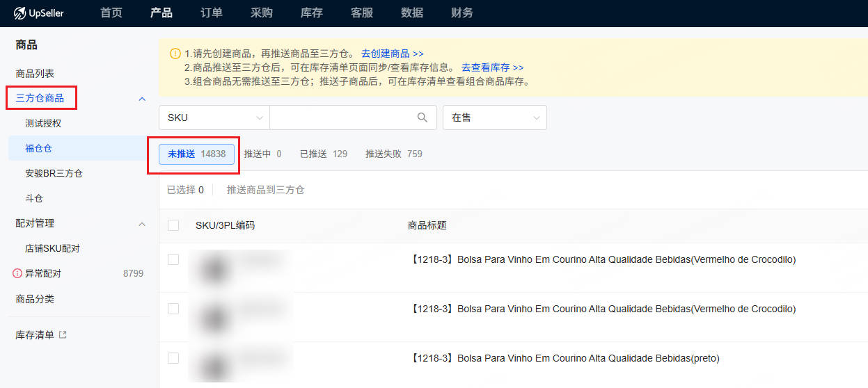Open the 订单 menu in top navigation

coord(212,13)
